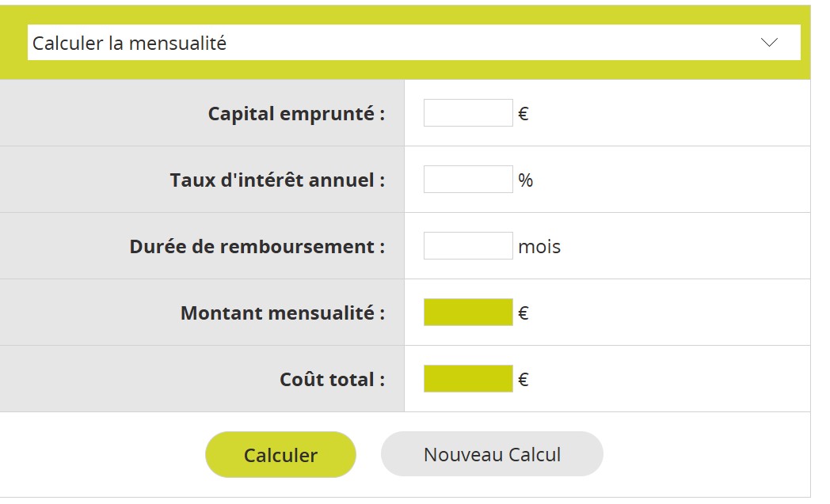Click the yellow Montant mensualité result field

468,313
